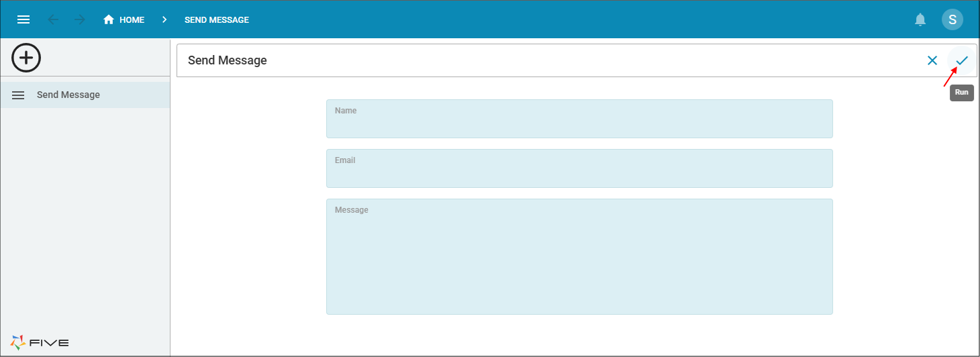Click the Send Message form title

coord(228,60)
